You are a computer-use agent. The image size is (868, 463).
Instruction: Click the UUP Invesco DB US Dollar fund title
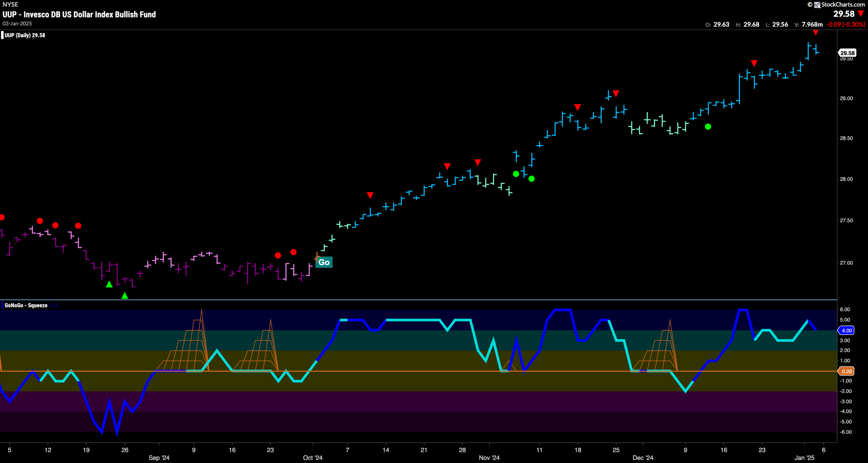(79, 14)
